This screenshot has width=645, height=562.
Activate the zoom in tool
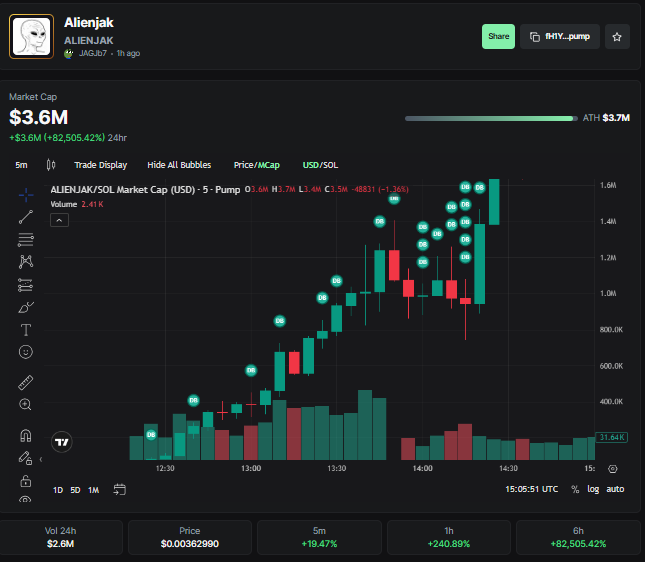(26, 405)
